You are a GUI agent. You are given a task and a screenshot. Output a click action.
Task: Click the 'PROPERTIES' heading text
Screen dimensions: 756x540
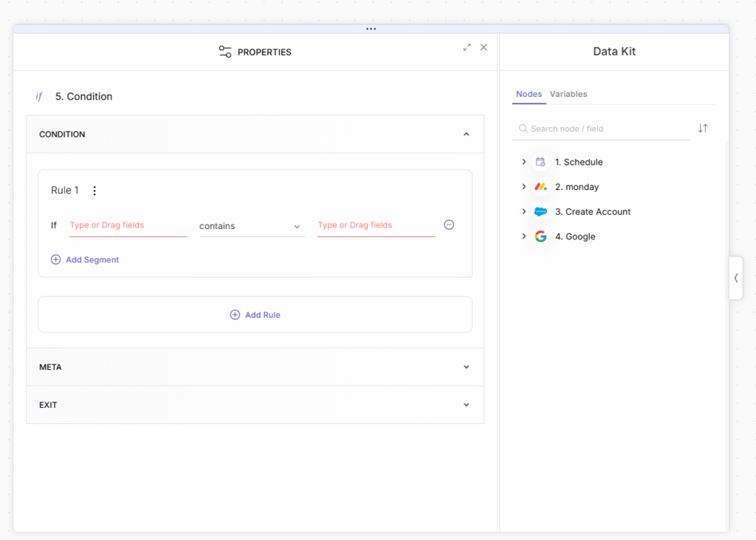(x=264, y=52)
